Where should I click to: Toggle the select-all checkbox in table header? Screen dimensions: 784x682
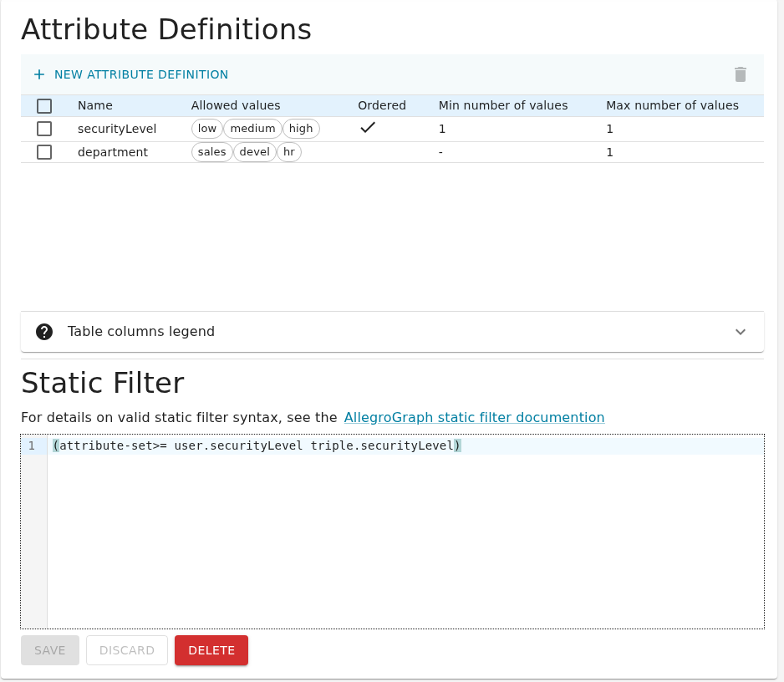tap(44, 105)
